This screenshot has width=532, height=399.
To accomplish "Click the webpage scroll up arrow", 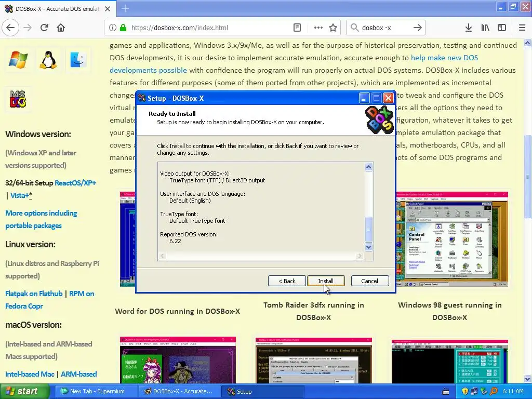I will coord(527,43).
